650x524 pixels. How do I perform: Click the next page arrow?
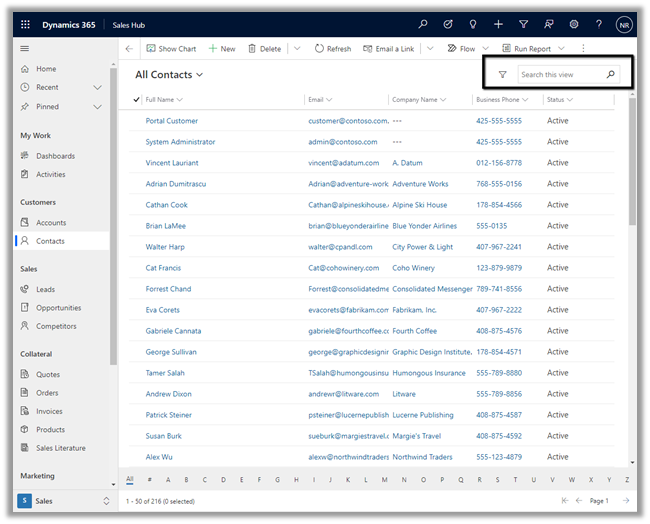click(626, 500)
